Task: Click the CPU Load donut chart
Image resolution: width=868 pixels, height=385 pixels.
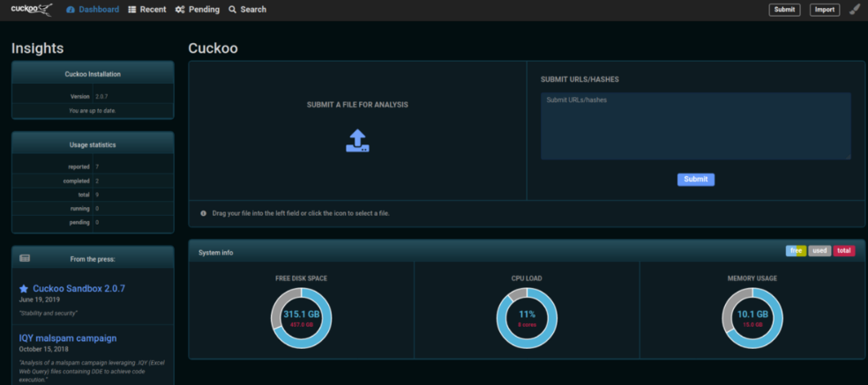Action: tap(527, 318)
